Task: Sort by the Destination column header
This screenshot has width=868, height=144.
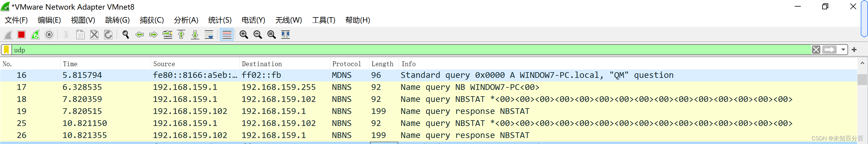Action: (x=285, y=64)
